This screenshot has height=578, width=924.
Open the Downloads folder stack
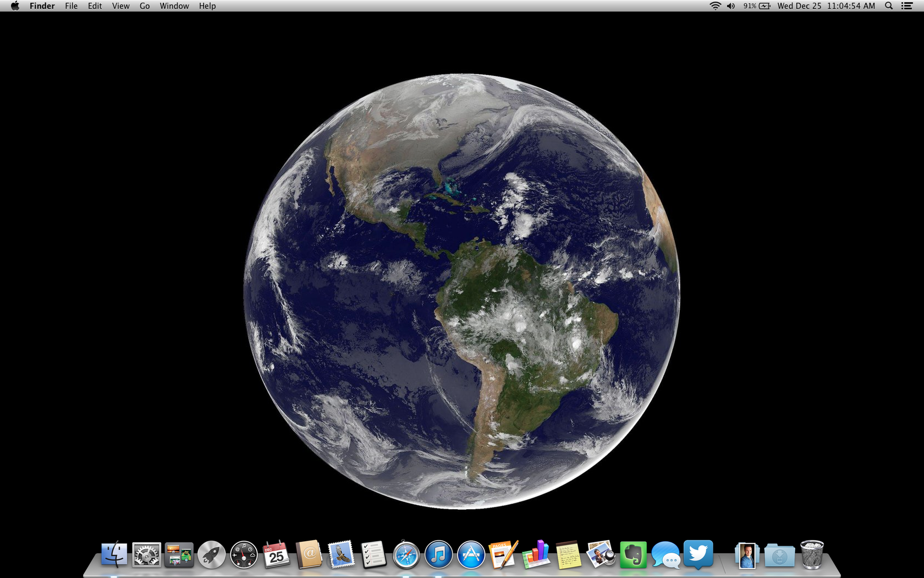[779, 555]
